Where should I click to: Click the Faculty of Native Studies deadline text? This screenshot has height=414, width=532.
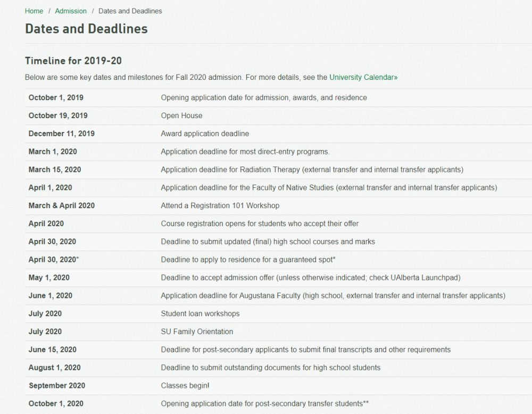(x=329, y=188)
